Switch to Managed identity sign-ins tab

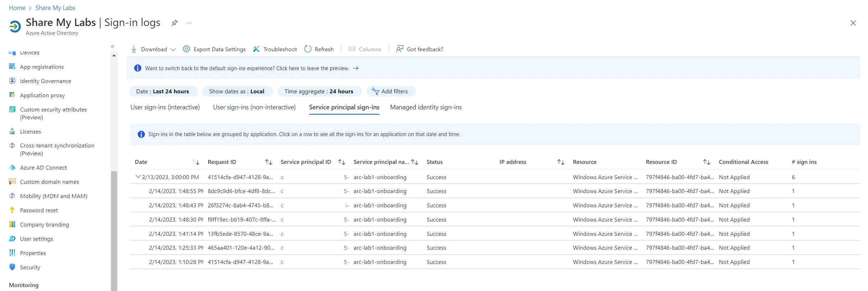click(426, 107)
